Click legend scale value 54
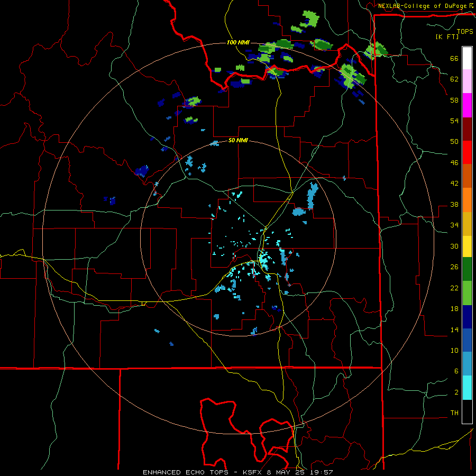This screenshot has height=476, width=476. 454,121
